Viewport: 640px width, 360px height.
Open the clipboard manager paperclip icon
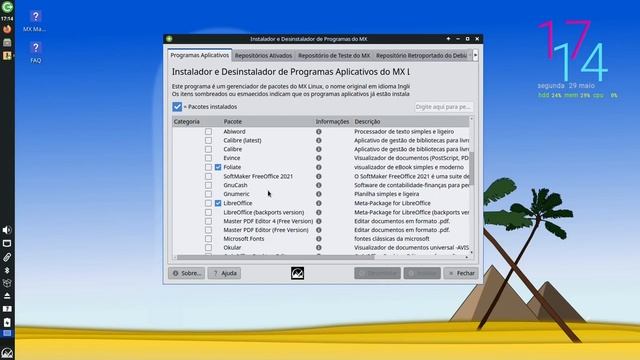pos(7,257)
